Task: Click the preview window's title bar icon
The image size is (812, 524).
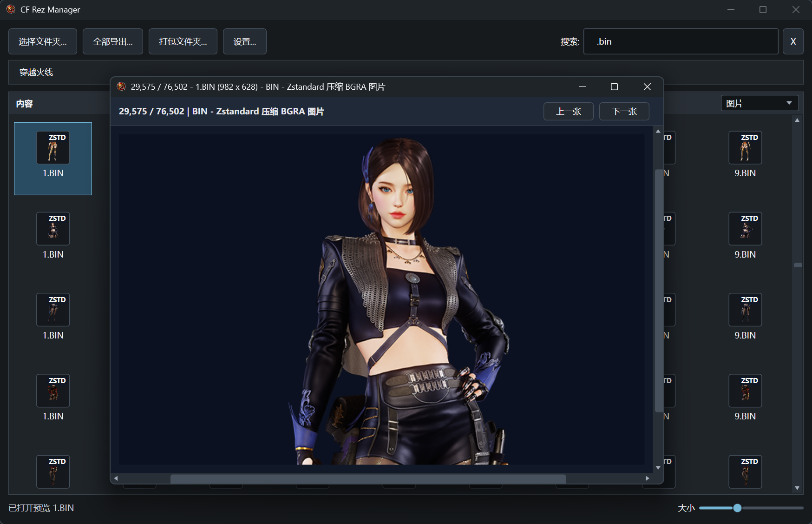Action: tap(121, 86)
